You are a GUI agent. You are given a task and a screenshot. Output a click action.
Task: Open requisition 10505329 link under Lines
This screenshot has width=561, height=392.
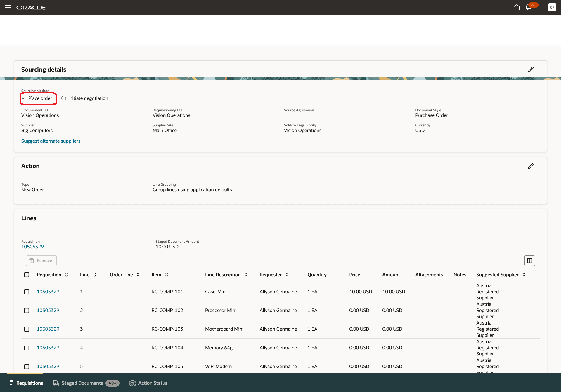[32, 247]
